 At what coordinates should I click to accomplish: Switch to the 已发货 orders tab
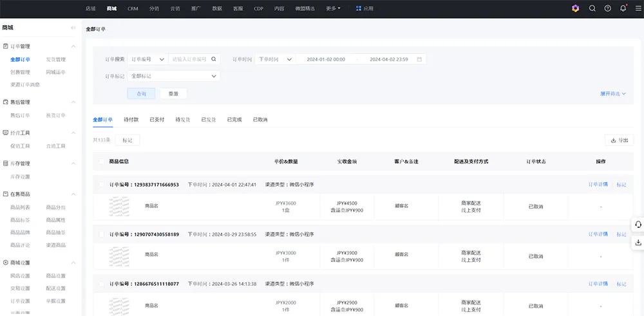pos(209,120)
